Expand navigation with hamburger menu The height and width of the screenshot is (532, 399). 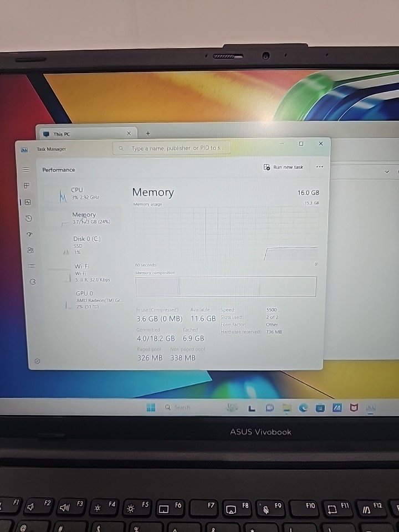[25, 169]
